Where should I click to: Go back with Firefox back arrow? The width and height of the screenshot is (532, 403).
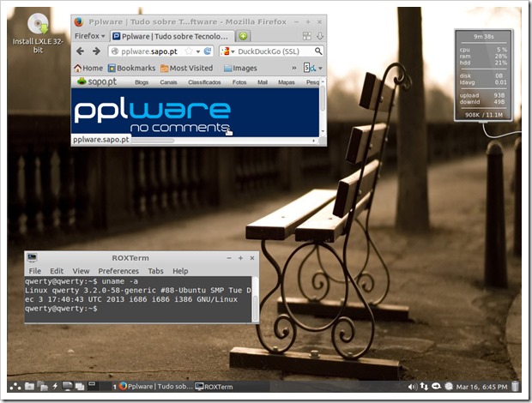pyautogui.click(x=81, y=51)
